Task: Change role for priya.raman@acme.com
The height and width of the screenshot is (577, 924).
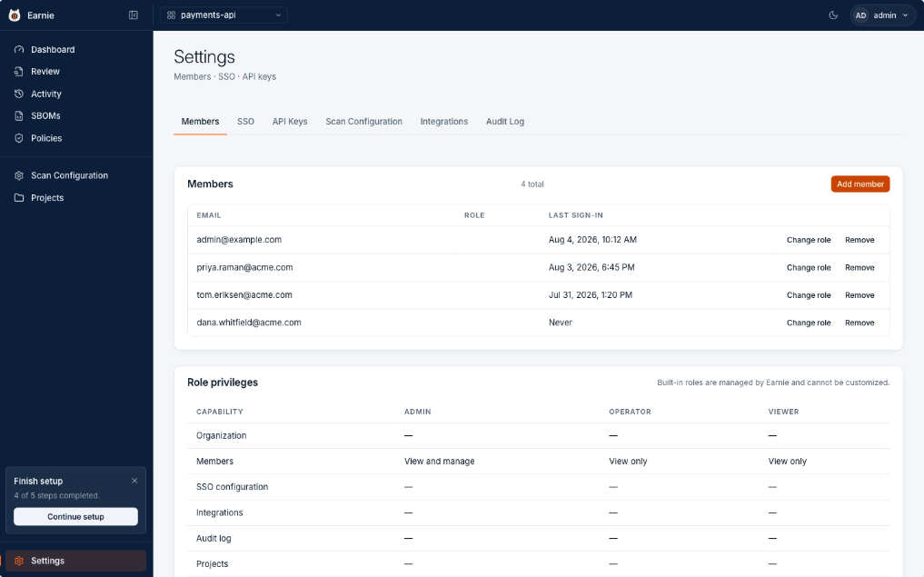Action: click(x=809, y=267)
